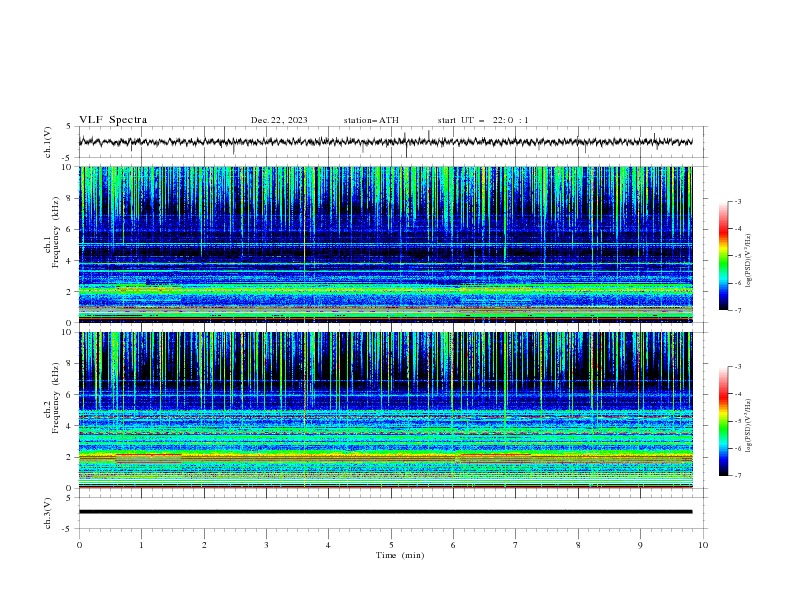Click time axis tick label "3"
This screenshot has width=792, height=612.
tap(266, 545)
